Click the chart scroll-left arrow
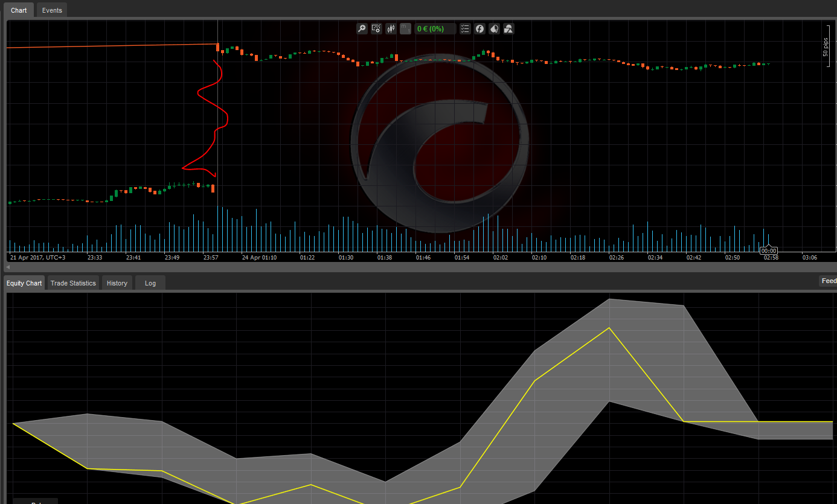Viewport: 837px width, 504px height. point(8,266)
